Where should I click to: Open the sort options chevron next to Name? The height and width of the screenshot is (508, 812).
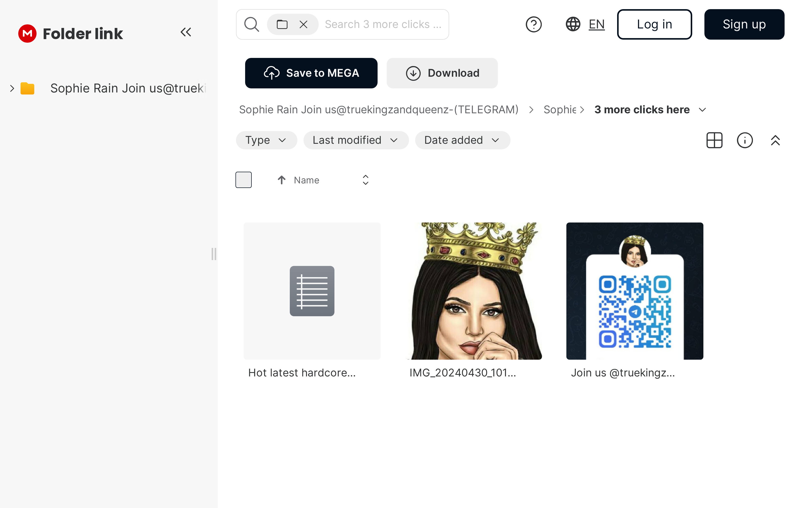click(x=366, y=180)
